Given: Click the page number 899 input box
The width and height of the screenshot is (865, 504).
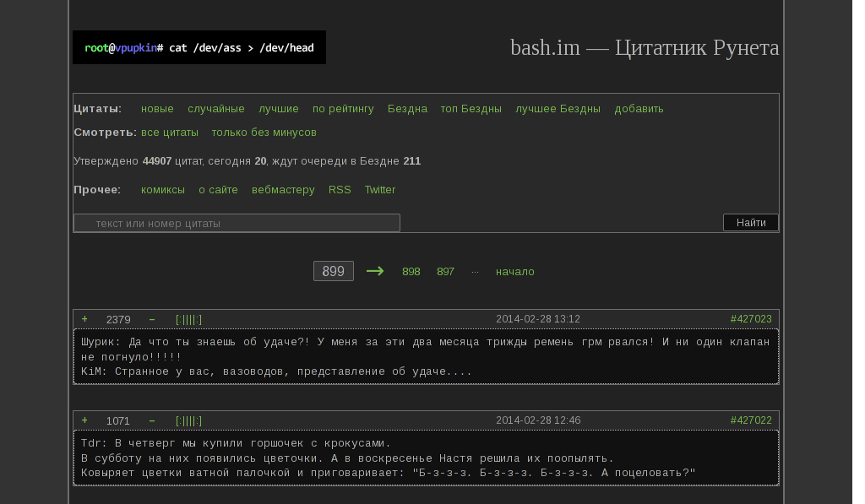Looking at the screenshot, I should tap(333, 270).
